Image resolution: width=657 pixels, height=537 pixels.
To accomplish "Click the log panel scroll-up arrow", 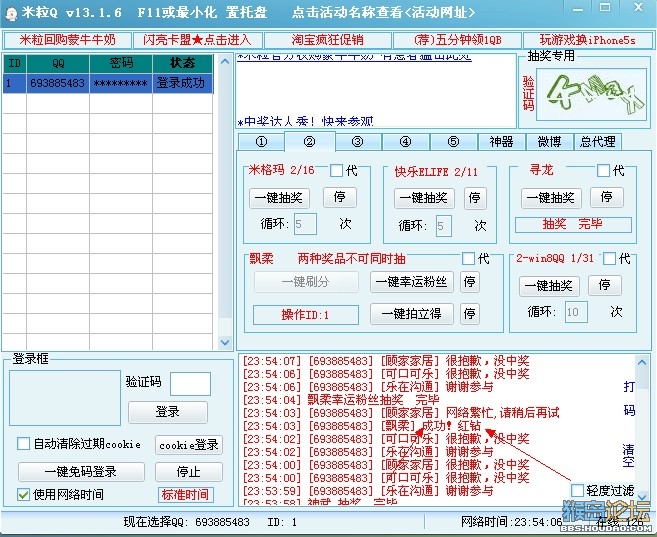I will tap(641, 361).
